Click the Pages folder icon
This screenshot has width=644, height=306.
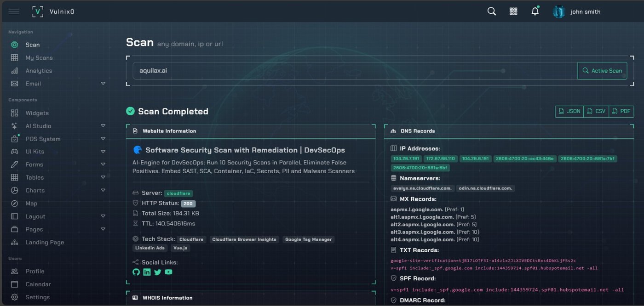(15, 229)
